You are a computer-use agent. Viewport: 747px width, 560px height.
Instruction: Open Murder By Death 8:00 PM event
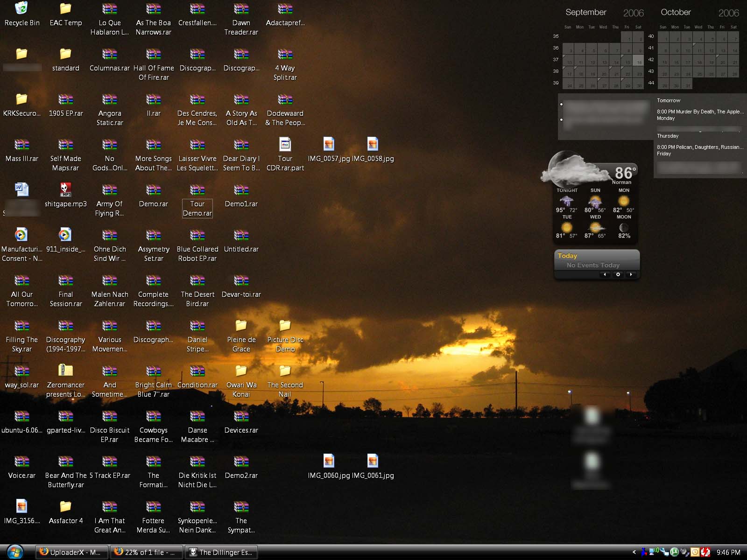[x=700, y=112]
